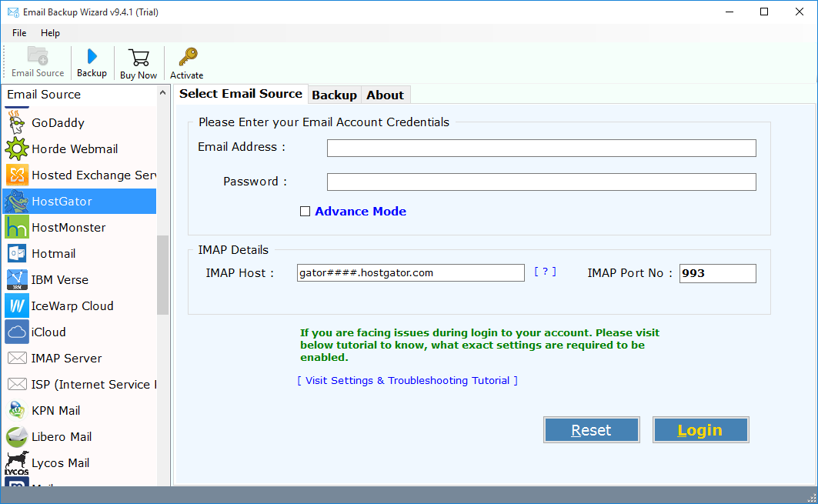Viewport: 818px width, 504px height.
Task: Click the email source list scrollbar thumb
Action: [x=163, y=275]
